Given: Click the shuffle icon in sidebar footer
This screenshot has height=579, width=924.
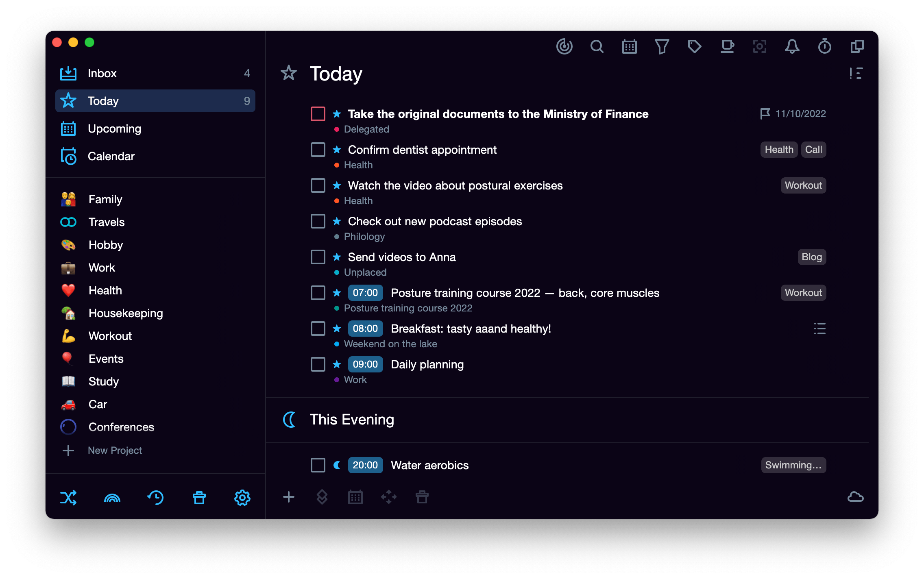Looking at the screenshot, I should coord(68,497).
